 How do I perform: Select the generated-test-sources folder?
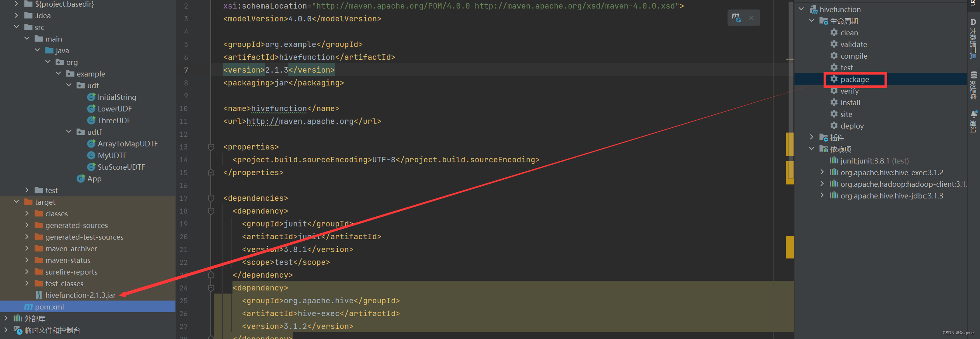[x=84, y=237]
